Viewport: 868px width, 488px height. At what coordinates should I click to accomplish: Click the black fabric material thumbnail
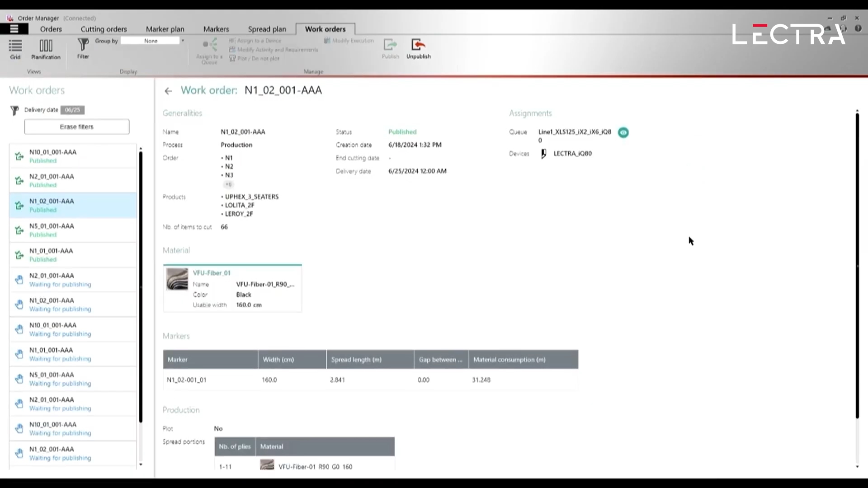click(x=177, y=279)
